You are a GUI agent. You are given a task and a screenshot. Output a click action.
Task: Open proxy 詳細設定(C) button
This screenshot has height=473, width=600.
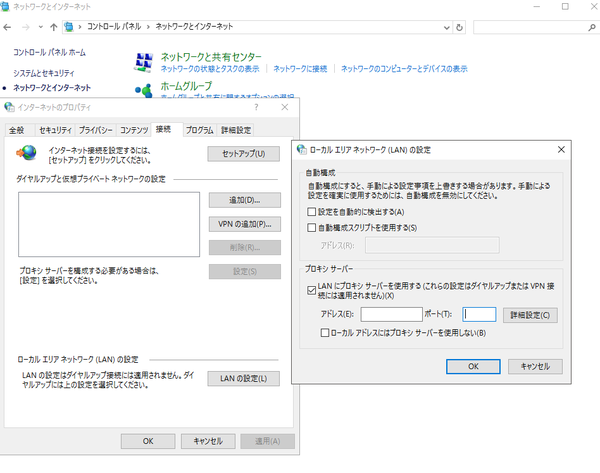tap(530, 315)
